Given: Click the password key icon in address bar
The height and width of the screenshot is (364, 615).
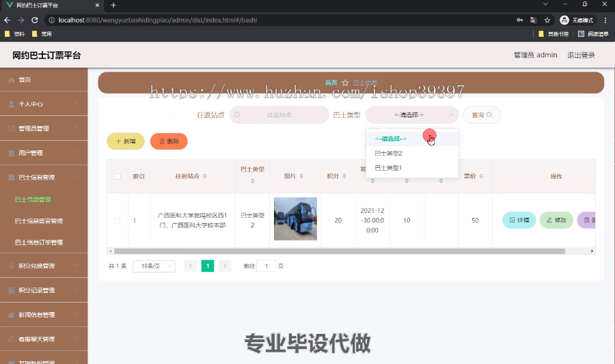Looking at the screenshot, I should 520,20.
